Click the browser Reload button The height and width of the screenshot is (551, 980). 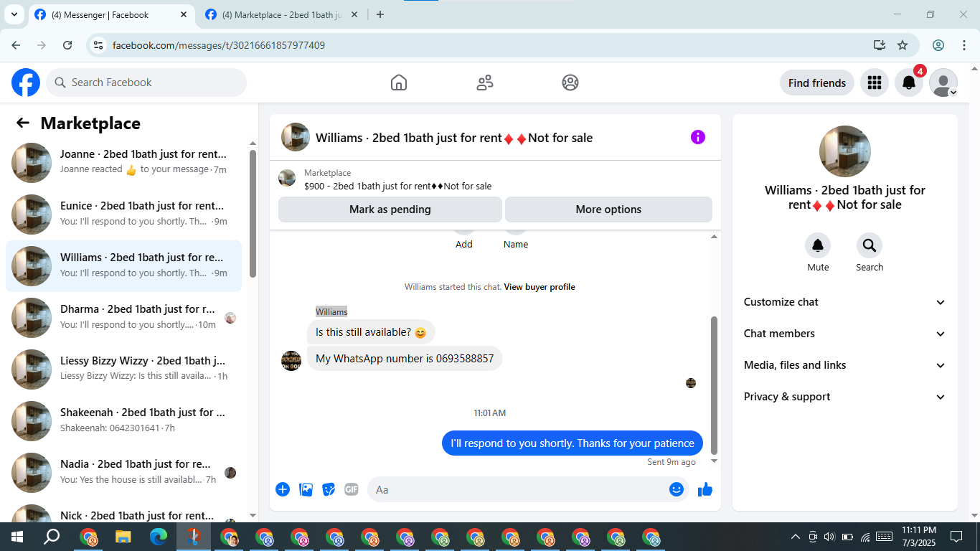point(67,45)
